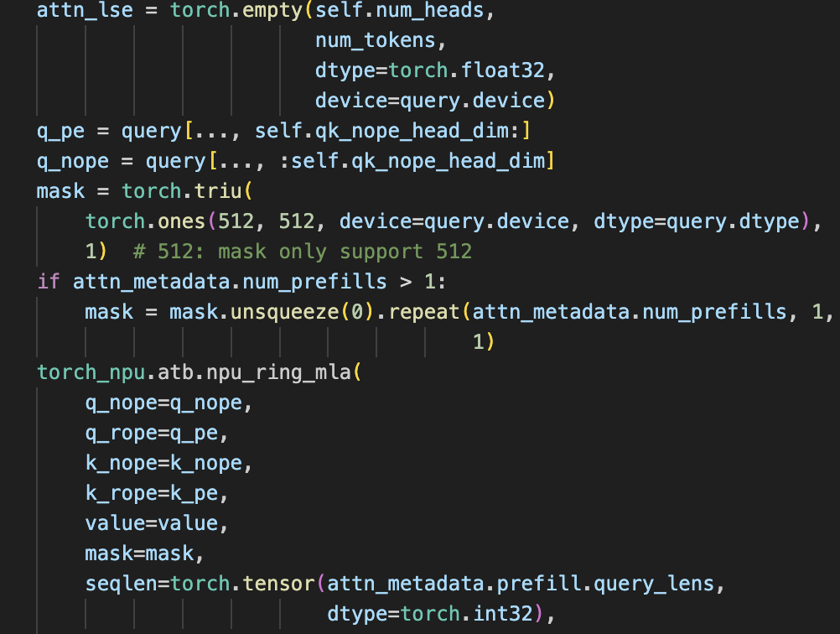Screen dimensions: 840x634
Task: Click torch.ones in mask definition
Action: [145, 221]
